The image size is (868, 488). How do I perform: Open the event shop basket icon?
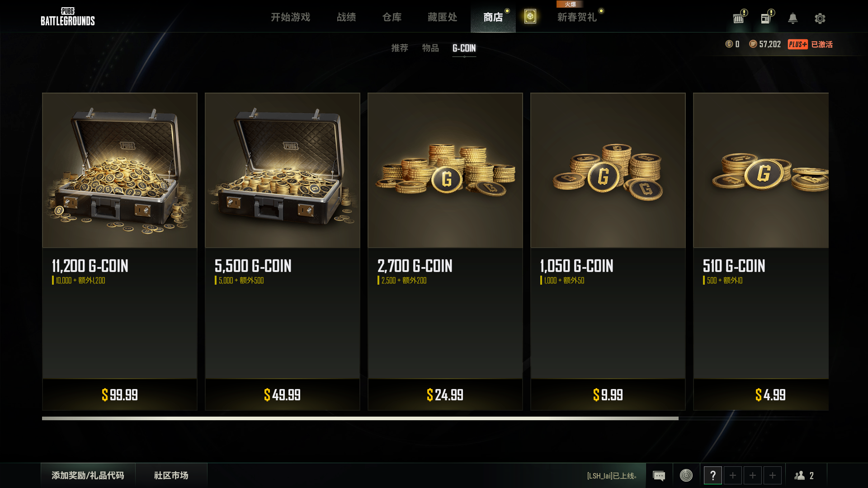tap(738, 19)
